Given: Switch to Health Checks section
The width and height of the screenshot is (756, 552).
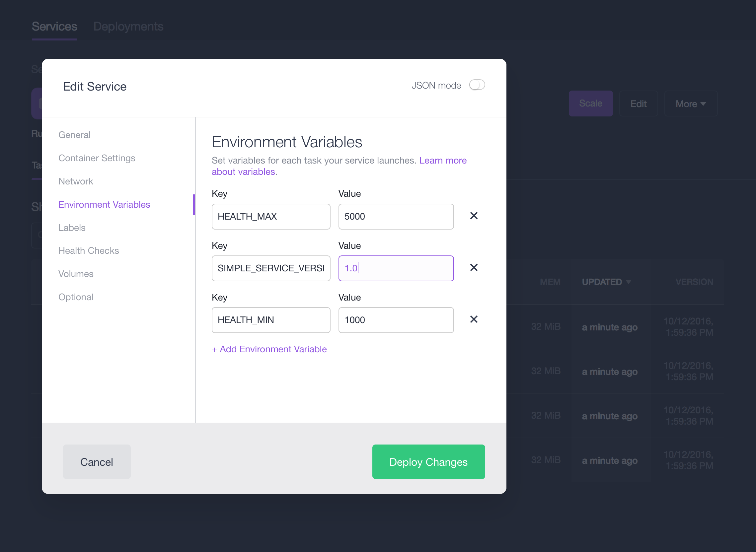Looking at the screenshot, I should 88,250.
